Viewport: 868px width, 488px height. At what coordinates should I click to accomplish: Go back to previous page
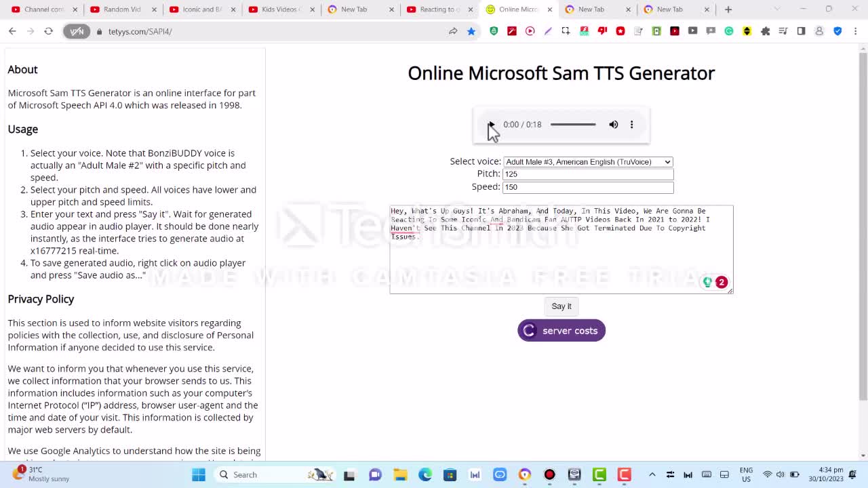coord(12,31)
